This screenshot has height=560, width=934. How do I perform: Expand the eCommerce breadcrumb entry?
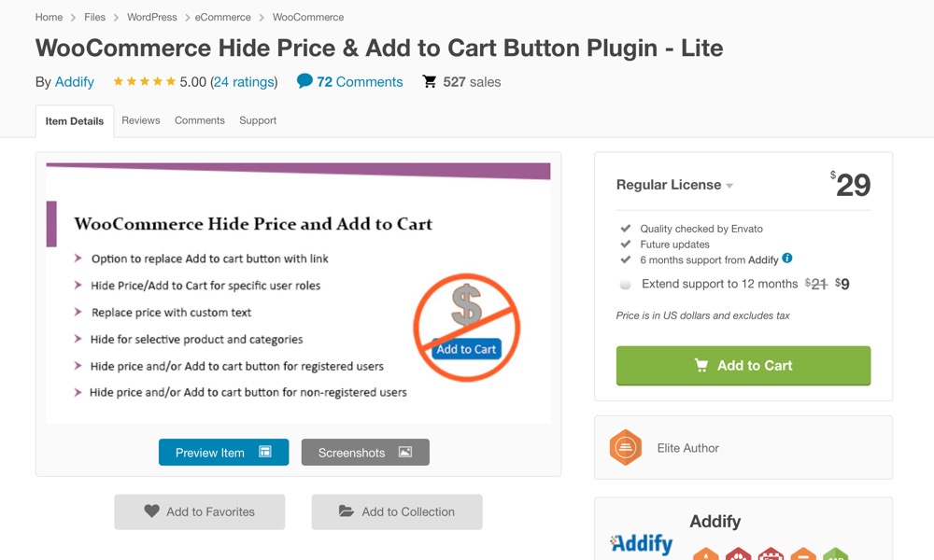pyautogui.click(x=222, y=17)
